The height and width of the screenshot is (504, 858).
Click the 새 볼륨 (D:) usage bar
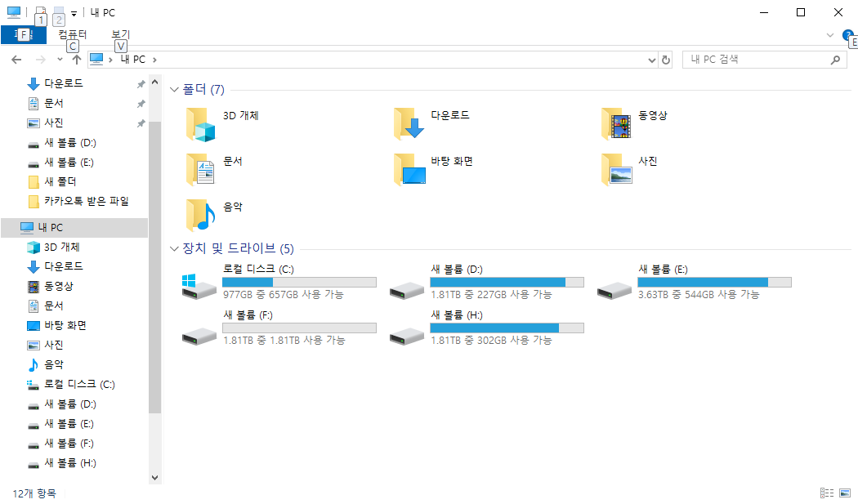(x=507, y=282)
